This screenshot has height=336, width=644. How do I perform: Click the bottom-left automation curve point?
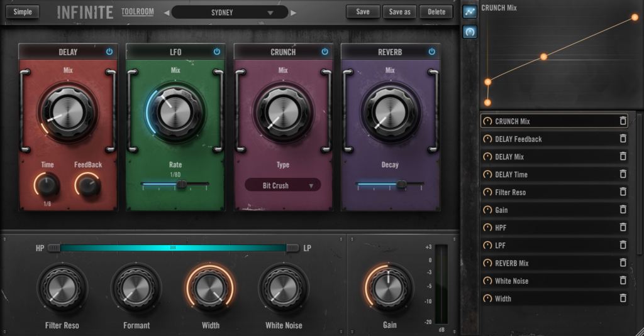pos(487,102)
